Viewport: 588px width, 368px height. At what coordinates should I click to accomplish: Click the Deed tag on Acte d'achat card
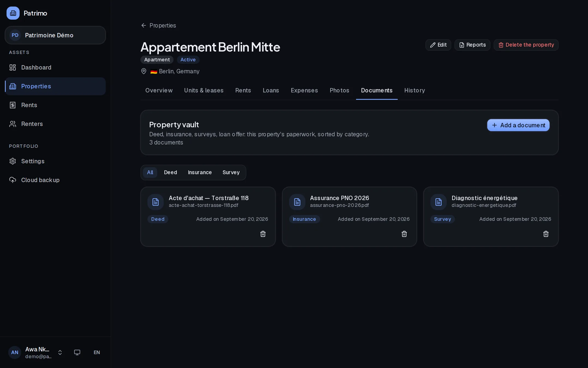tap(158, 219)
